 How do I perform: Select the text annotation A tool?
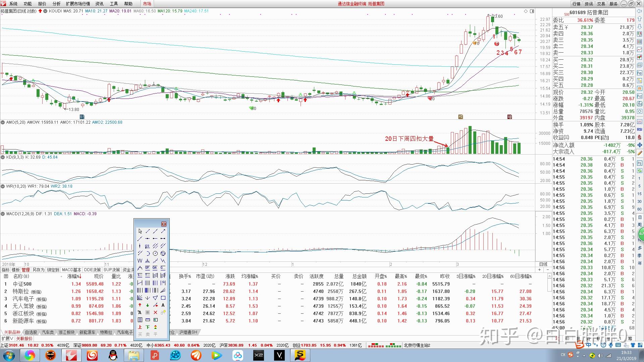coord(163,305)
